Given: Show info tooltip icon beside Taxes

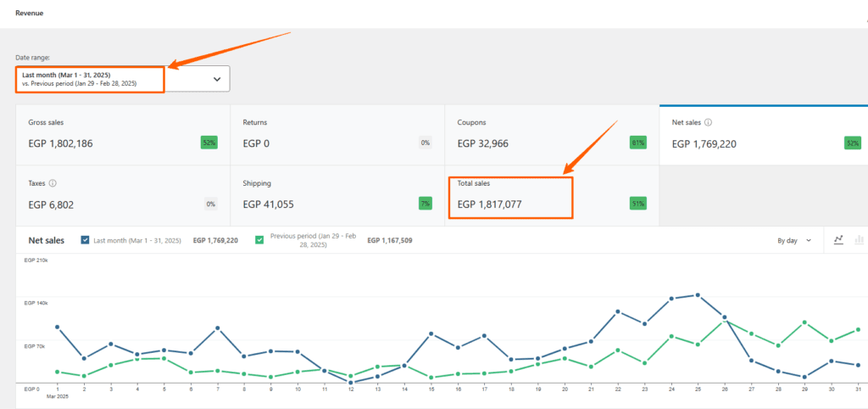Looking at the screenshot, I should [53, 183].
